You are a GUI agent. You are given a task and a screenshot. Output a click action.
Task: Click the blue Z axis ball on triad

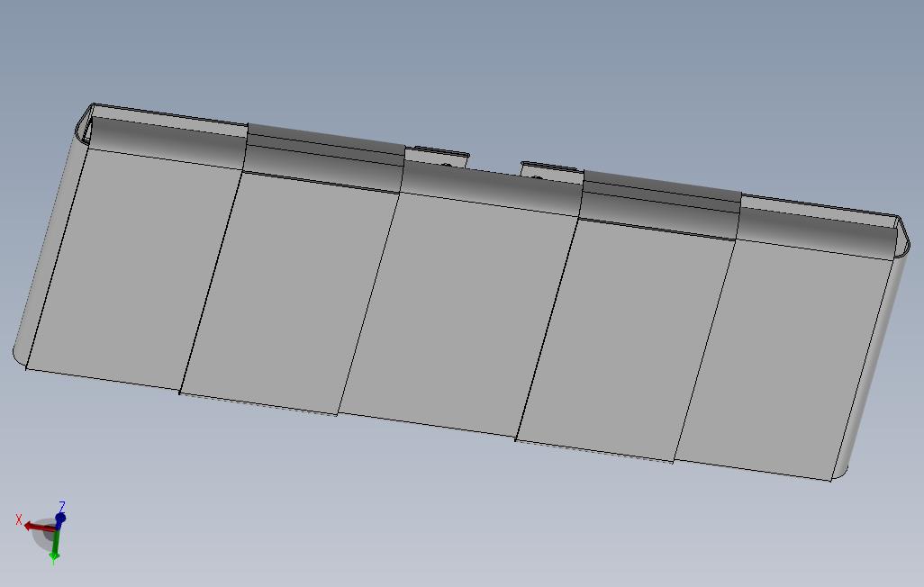(x=60, y=518)
